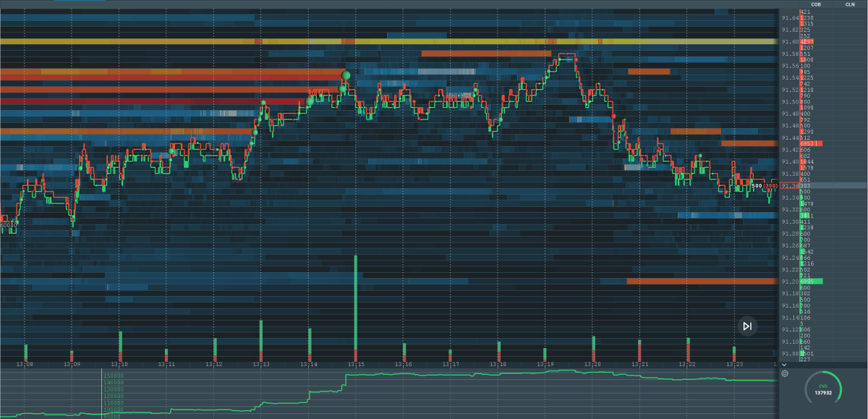
Task: Click the 13:10 time axis label
Action: 119,365
